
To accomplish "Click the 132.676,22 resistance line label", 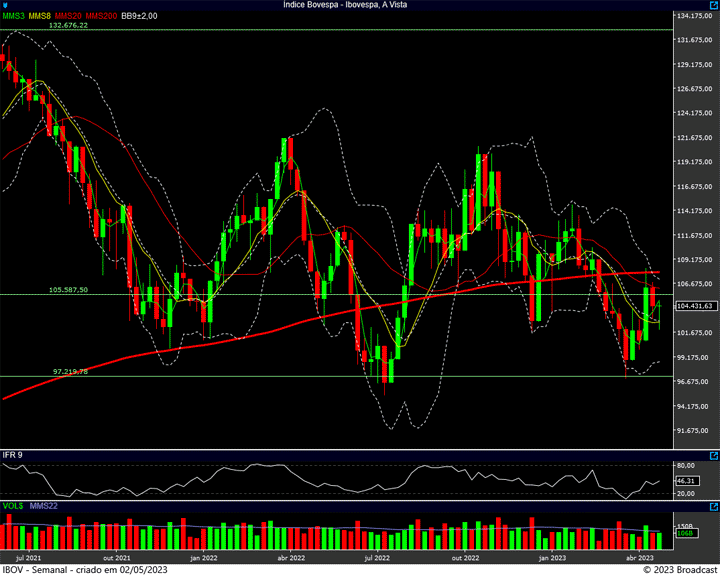I will coord(68,26).
